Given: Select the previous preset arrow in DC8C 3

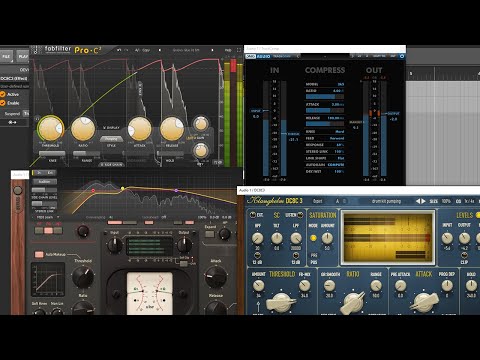Looking at the screenshot, I should click(x=418, y=201).
